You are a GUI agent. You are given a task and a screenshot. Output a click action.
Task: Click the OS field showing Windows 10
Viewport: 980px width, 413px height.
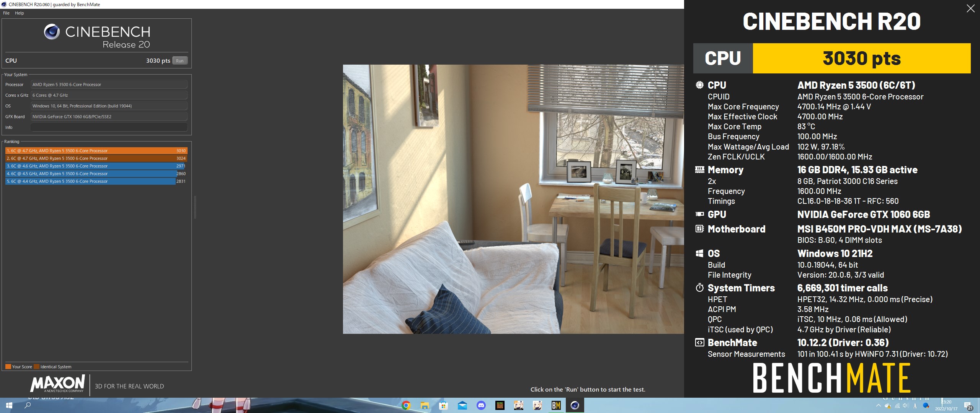click(x=109, y=106)
